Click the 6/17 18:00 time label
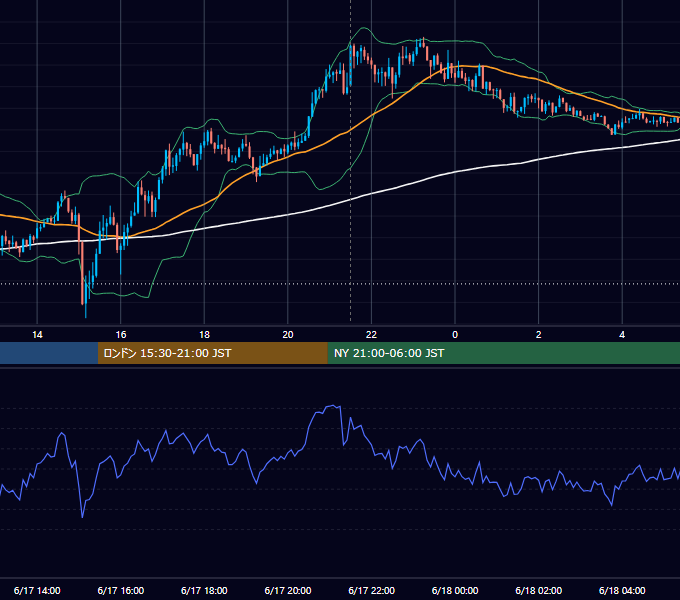The height and width of the screenshot is (600, 680). (x=204, y=590)
